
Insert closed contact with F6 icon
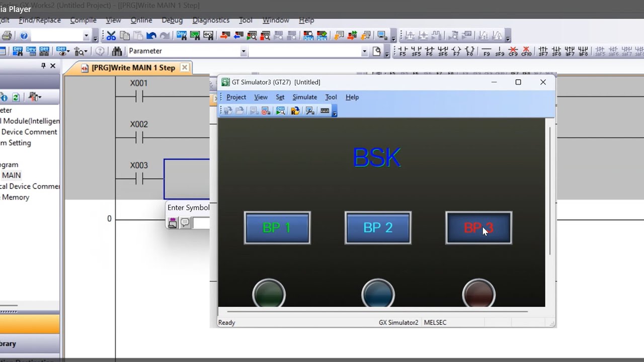429,51
